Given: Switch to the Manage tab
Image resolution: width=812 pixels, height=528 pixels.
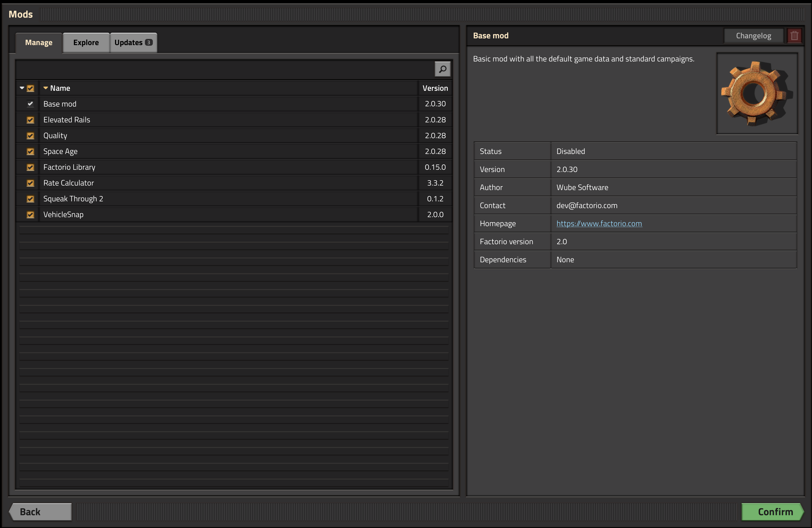Looking at the screenshot, I should (38, 42).
